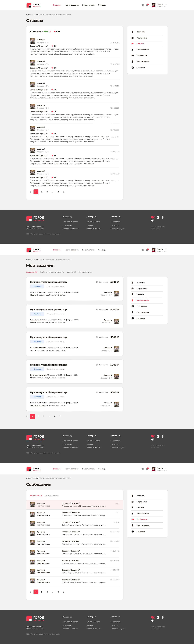The width and height of the screenshot is (194, 644).
Task: Open Instagram icon in Мои задания page footer
Action: pyautogui.click(x=158, y=436)
